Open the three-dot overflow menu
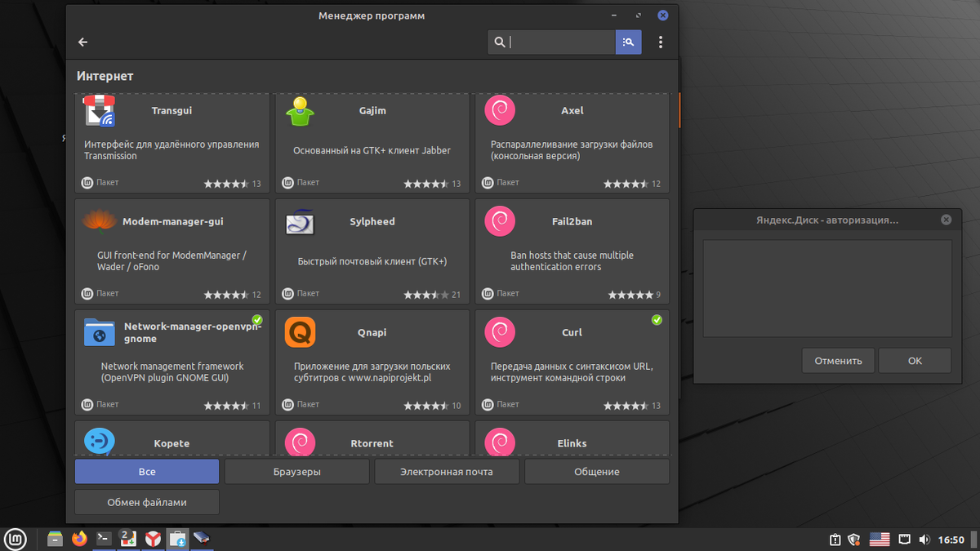980x551 pixels. pyautogui.click(x=661, y=42)
